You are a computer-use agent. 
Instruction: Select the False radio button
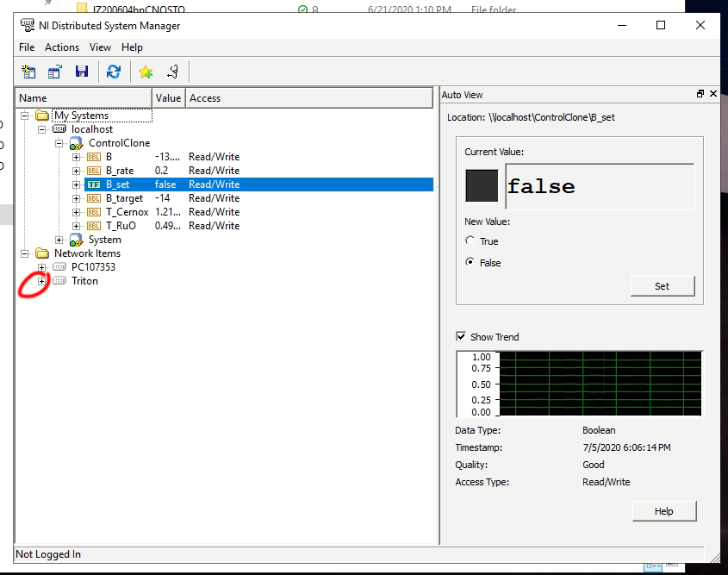pyautogui.click(x=470, y=262)
